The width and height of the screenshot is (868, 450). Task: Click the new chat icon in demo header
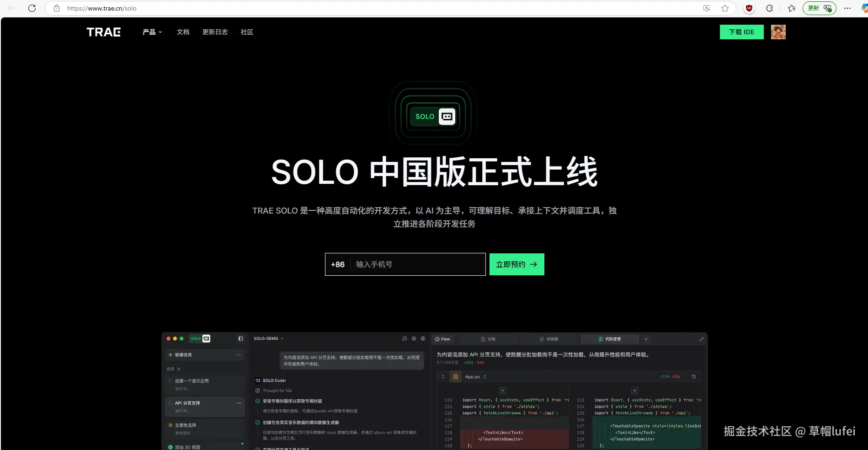[405, 339]
